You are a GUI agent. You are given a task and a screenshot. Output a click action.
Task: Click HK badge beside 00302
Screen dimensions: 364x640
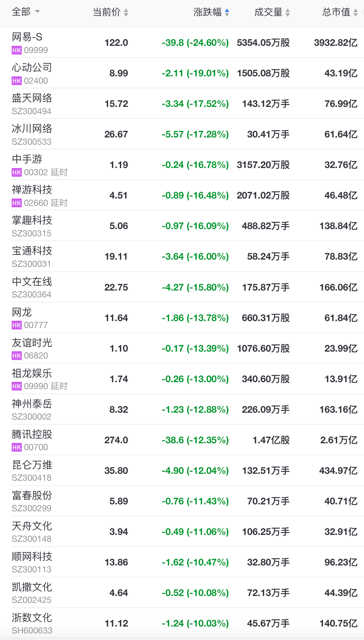[17, 172]
